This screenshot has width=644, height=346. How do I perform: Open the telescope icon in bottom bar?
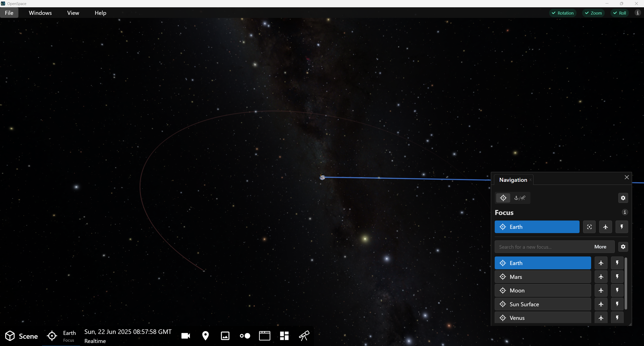click(x=304, y=336)
